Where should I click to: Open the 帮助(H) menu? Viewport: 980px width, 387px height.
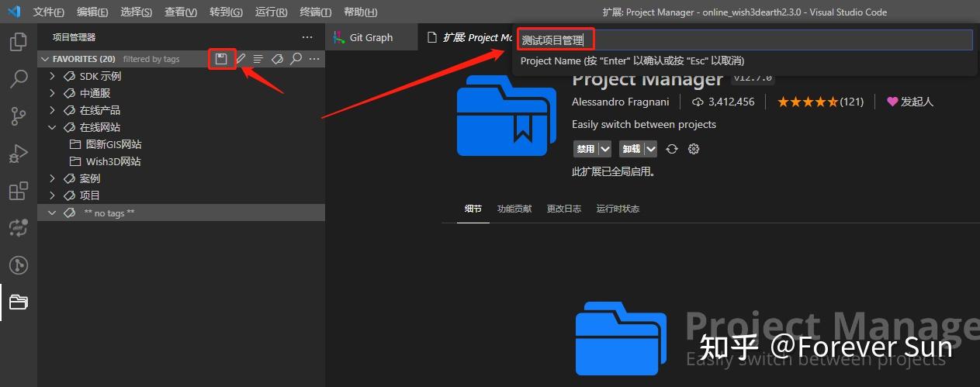(x=360, y=12)
